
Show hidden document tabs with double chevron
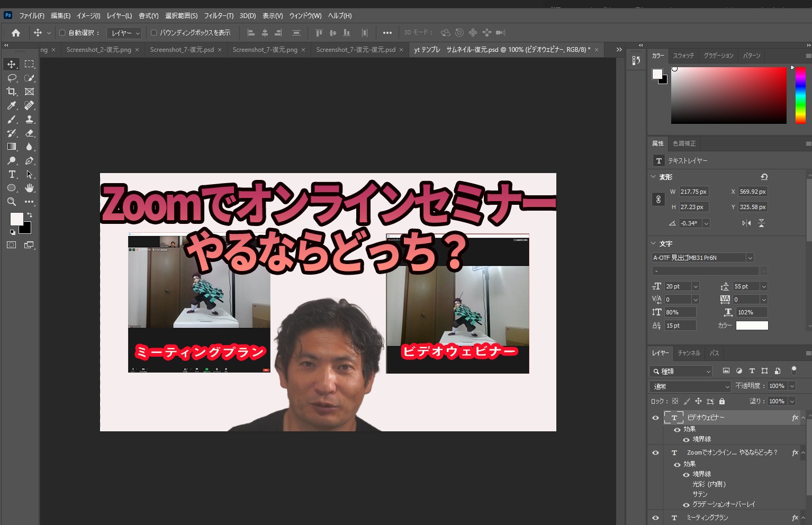[619, 50]
